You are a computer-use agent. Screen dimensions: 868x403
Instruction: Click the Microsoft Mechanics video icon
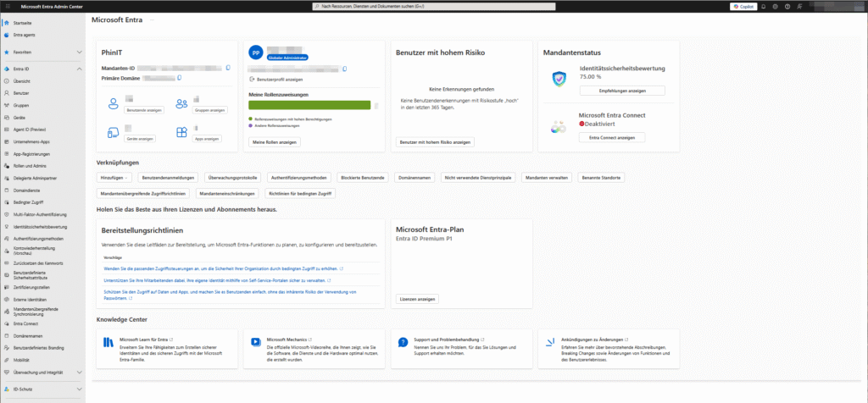click(x=256, y=342)
